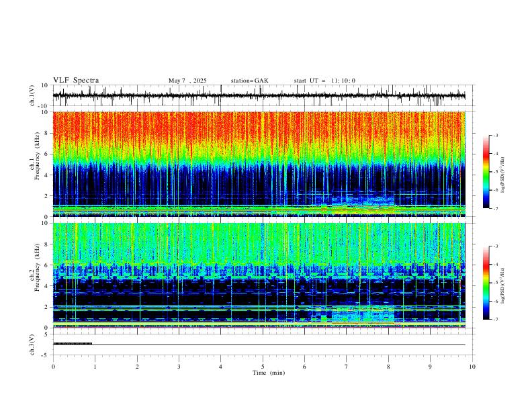Screen dimensions: 532x411
Task: Click the time axis tick label '5'
Action: (263, 367)
